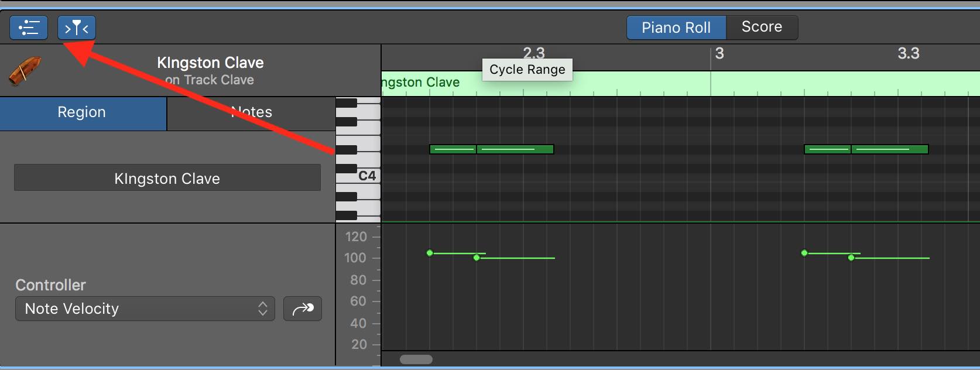Switch to the Piano Roll view
Viewport: 980px width, 370px height.
pos(676,28)
